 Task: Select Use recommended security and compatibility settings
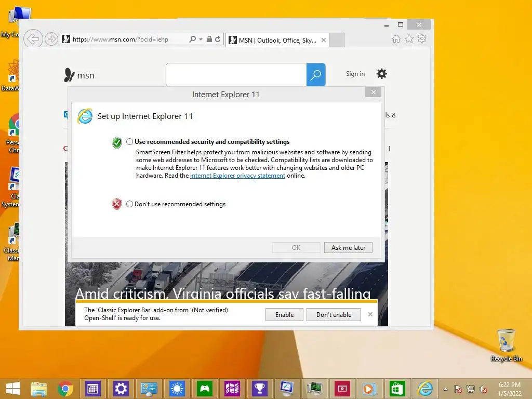pos(129,141)
